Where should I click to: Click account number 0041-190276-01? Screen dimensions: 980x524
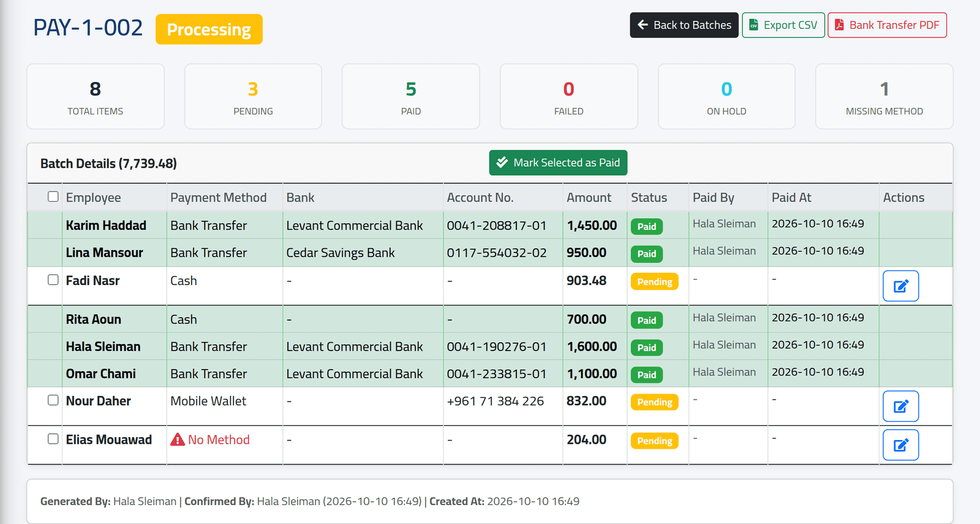click(x=497, y=347)
